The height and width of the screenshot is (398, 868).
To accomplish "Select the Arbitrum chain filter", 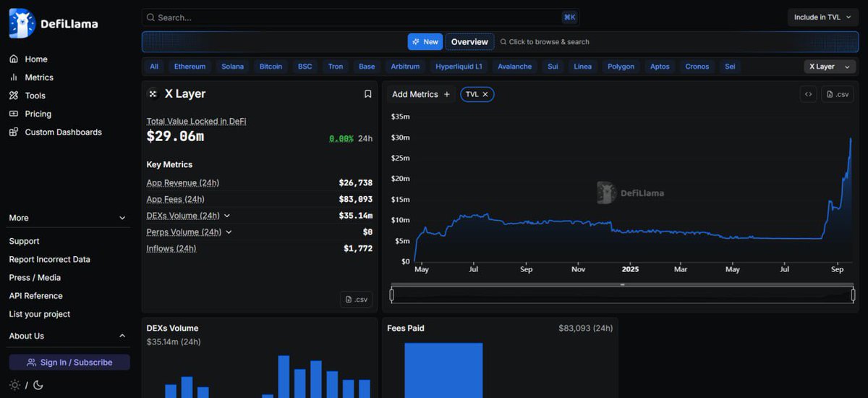I will coord(405,67).
